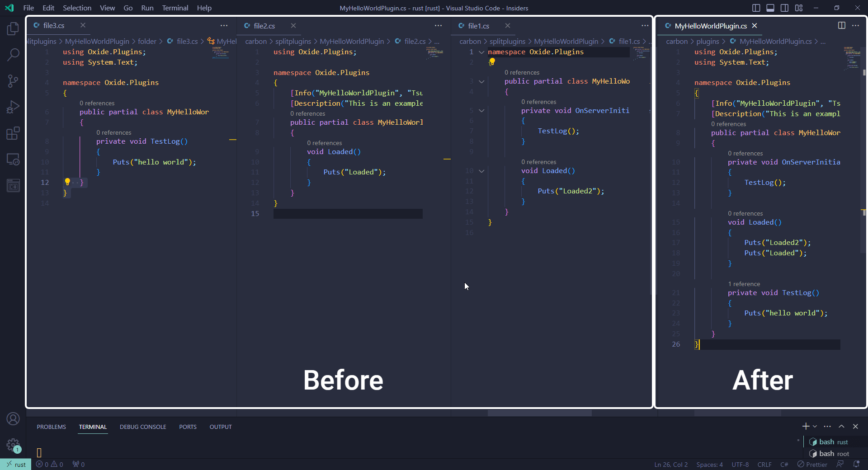Click the Prettier status bar button
The image size is (868, 470).
[812, 464]
